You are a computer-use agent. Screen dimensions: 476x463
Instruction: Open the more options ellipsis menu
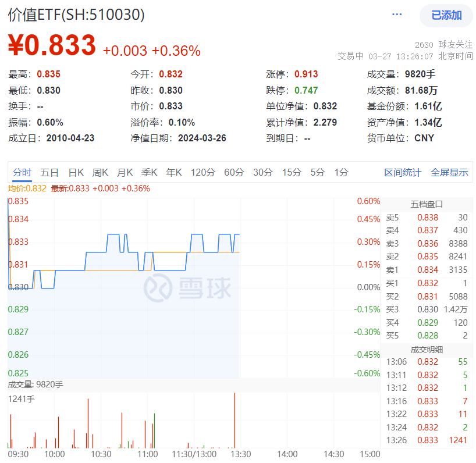[x=396, y=15]
